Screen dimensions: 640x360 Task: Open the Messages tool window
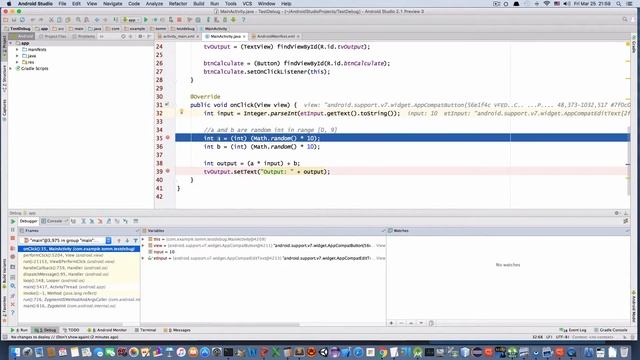point(177,330)
